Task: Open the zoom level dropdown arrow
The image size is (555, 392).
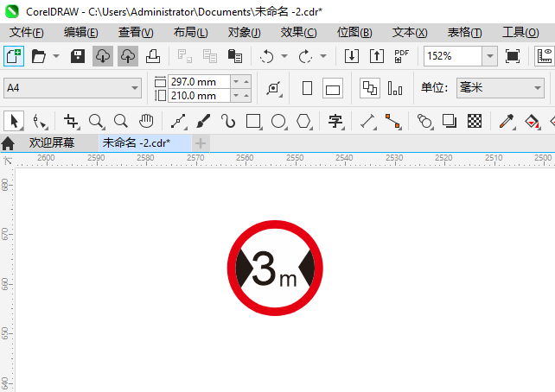Action: pos(490,56)
